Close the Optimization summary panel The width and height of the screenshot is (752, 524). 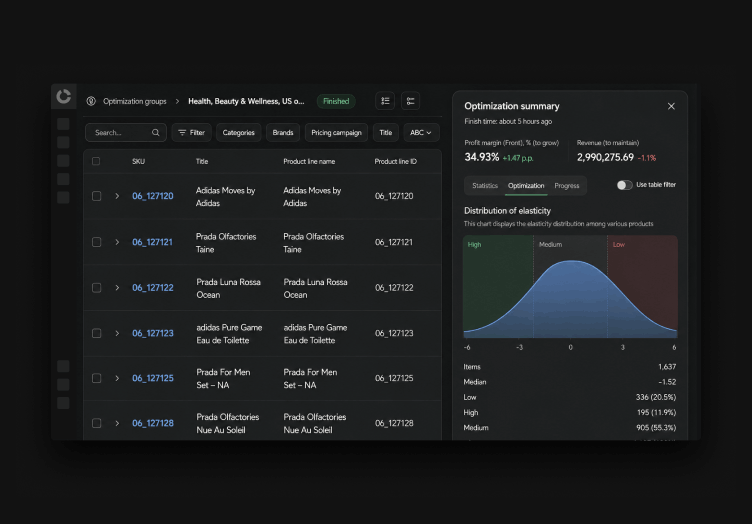tap(671, 106)
